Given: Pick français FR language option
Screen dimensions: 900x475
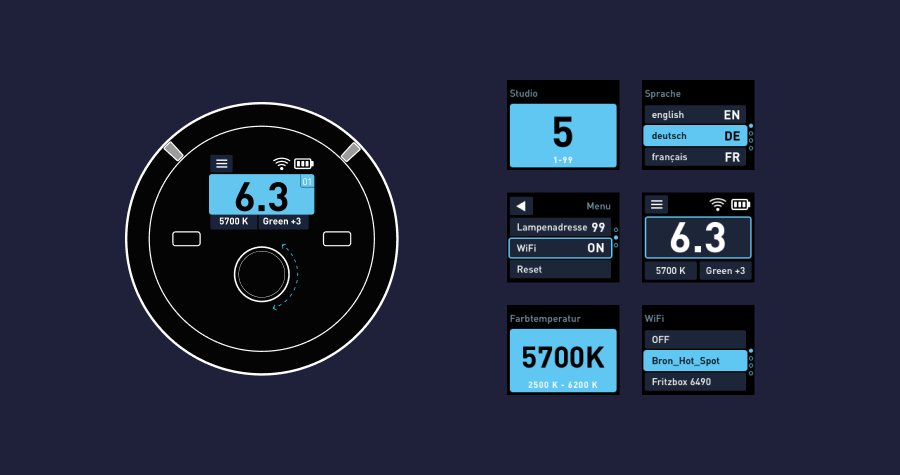Looking at the screenshot, I should click(x=695, y=157).
